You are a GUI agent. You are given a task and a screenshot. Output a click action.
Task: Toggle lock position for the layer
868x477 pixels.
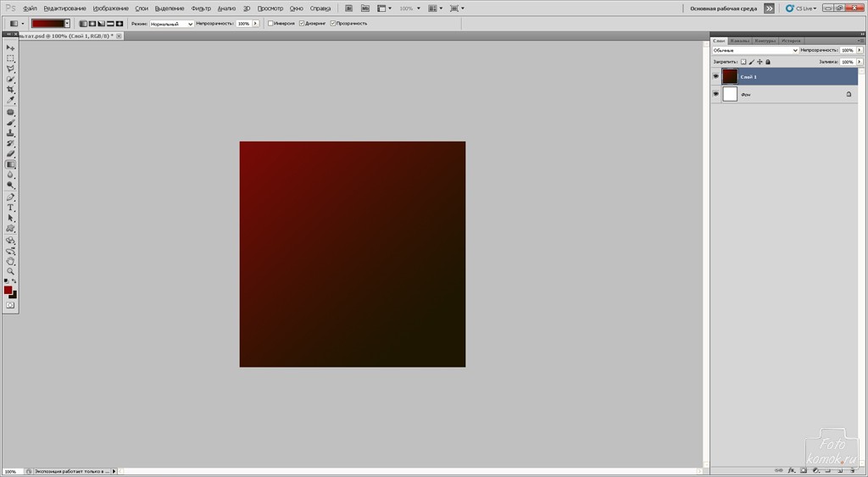759,62
